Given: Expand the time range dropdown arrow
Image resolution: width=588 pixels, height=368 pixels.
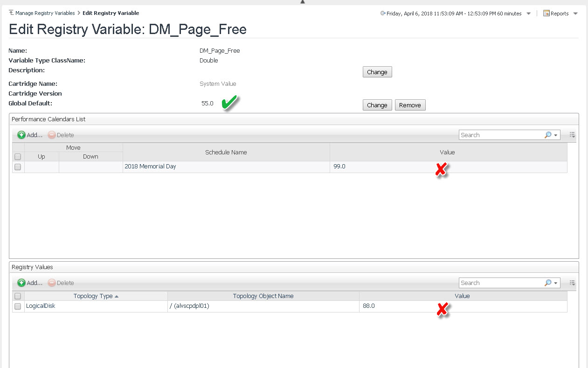Looking at the screenshot, I should pyautogui.click(x=528, y=14).
